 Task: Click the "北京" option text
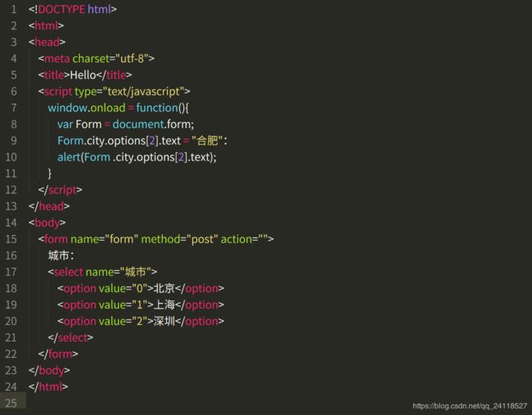point(165,288)
